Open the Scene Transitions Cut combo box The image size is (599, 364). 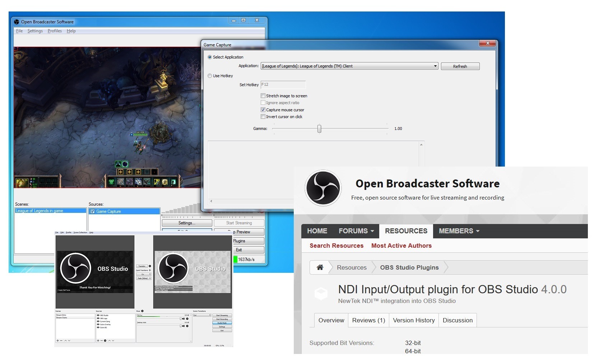[202, 315]
